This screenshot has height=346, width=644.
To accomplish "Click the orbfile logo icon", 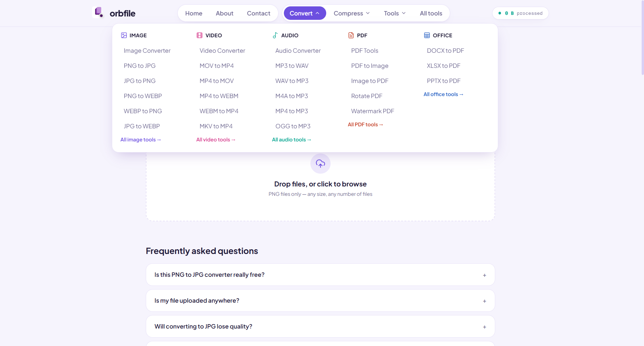I will [x=98, y=12].
